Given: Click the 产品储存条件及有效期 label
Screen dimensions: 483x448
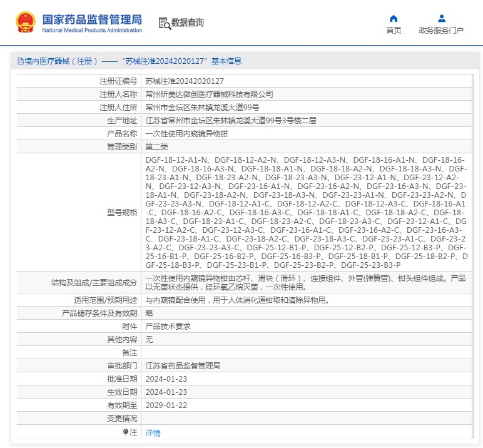Looking at the screenshot, I should 99,313.
